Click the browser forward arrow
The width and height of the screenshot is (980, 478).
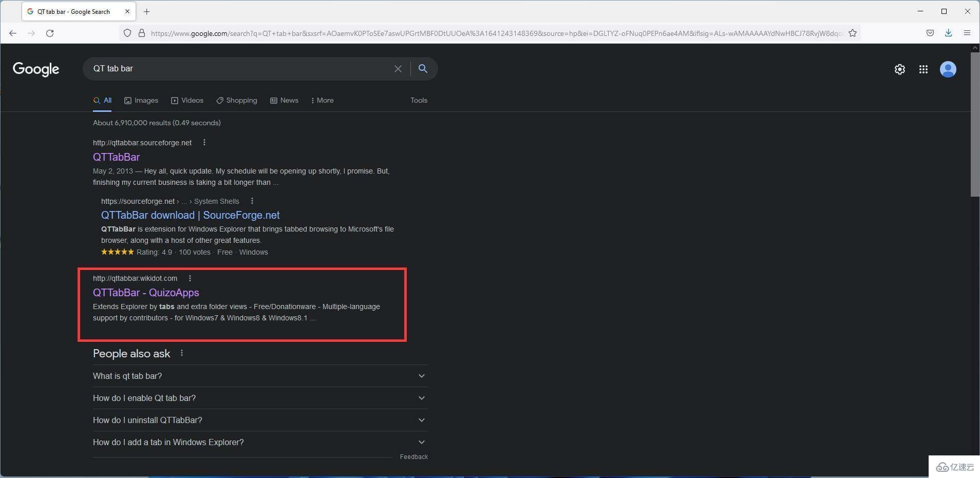point(31,33)
